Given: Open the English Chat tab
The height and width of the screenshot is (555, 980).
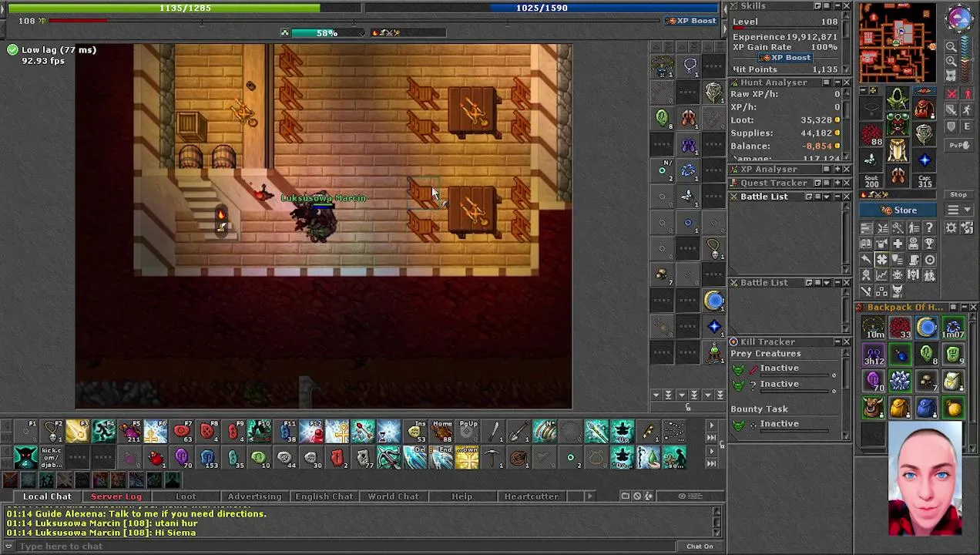Looking at the screenshot, I should point(324,496).
